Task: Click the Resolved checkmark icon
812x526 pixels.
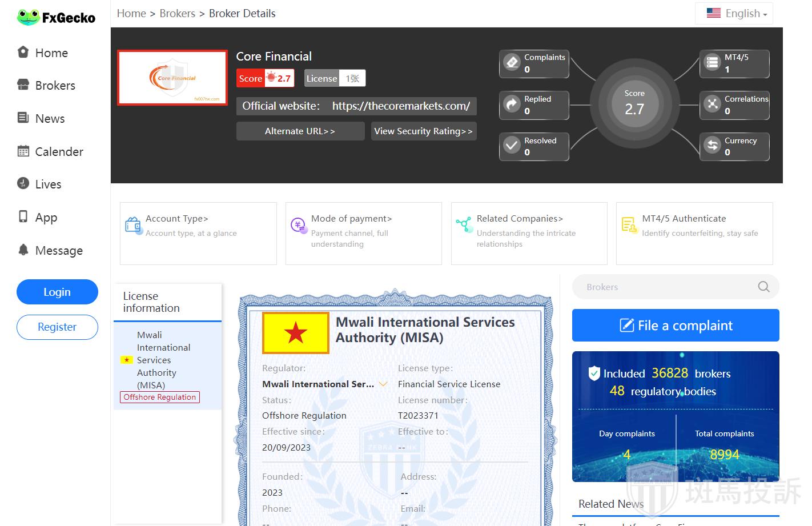Action: pyautogui.click(x=512, y=146)
